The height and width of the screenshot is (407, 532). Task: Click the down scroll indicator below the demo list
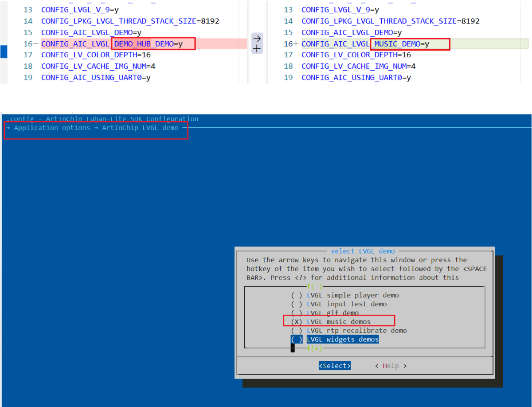click(x=314, y=348)
